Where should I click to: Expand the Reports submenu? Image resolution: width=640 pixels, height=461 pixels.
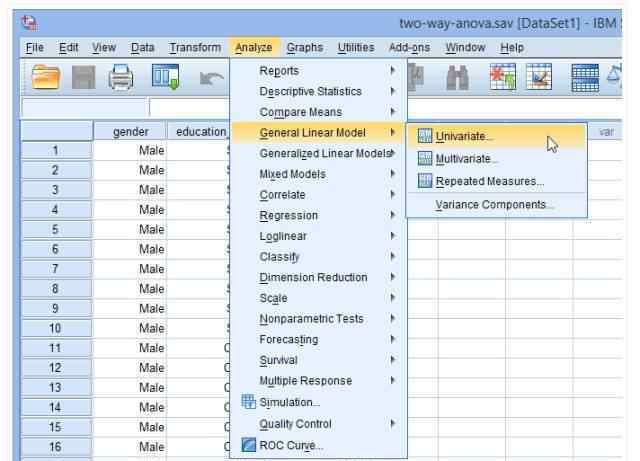coord(318,71)
